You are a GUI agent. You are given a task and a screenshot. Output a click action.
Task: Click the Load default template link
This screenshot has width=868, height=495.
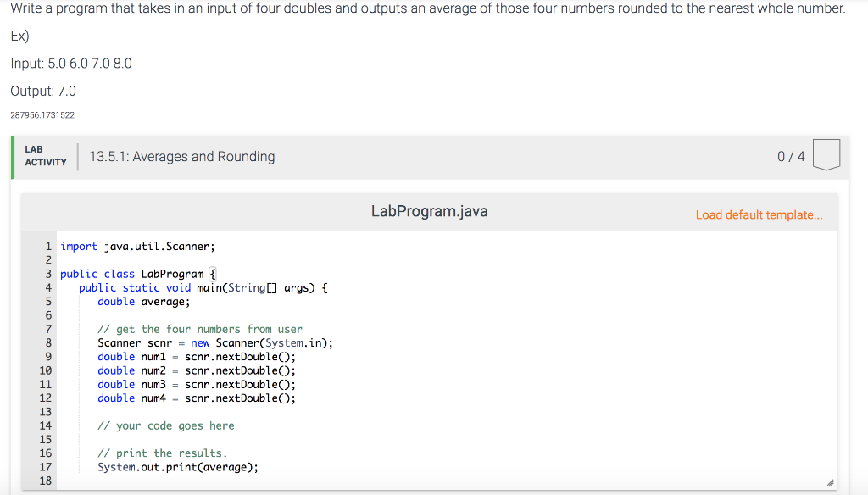pyautogui.click(x=759, y=214)
